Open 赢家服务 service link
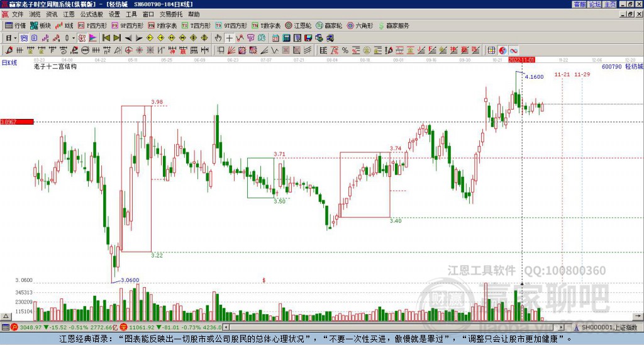644x345 pixels. (394, 25)
